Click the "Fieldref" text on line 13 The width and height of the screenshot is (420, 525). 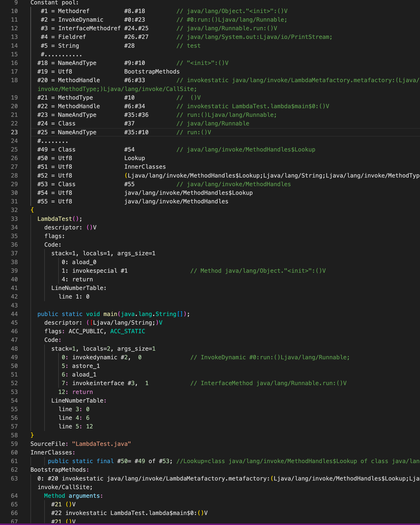(72, 37)
